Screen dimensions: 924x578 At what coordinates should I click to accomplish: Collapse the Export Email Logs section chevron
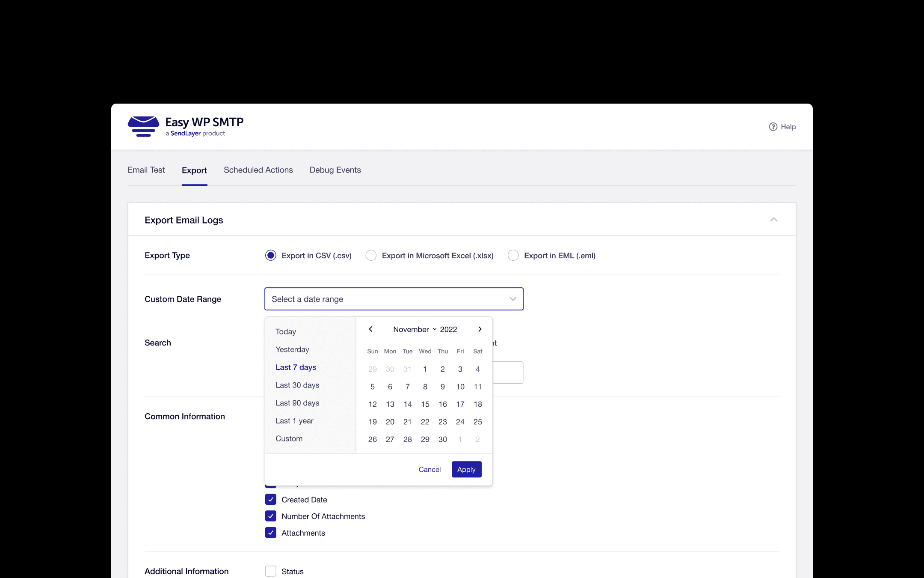773,220
